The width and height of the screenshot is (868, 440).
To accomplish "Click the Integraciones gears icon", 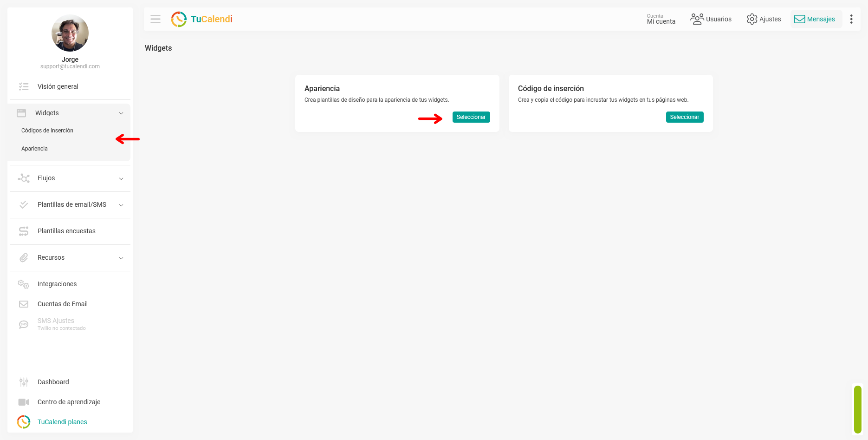I will 24,284.
